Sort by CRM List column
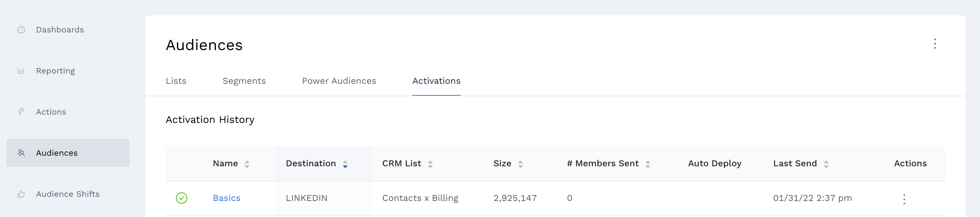This screenshot has width=980, height=217. (x=430, y=164)
